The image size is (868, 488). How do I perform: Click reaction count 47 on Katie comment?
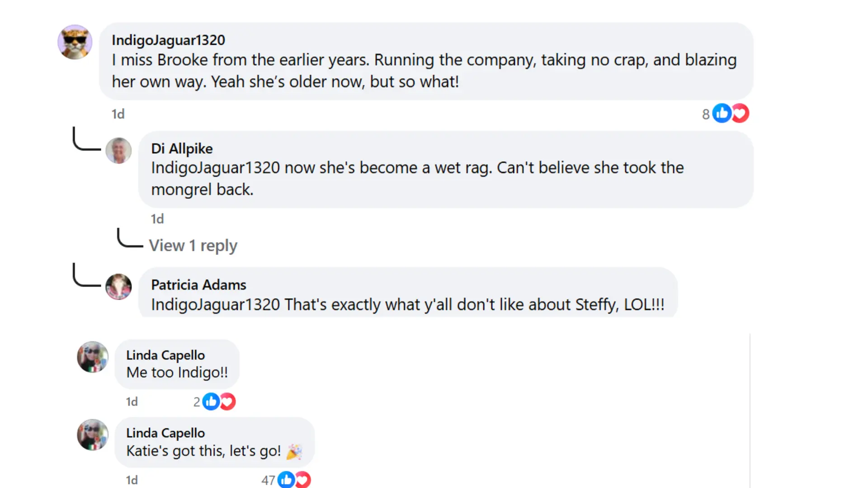tap(268, 480)
